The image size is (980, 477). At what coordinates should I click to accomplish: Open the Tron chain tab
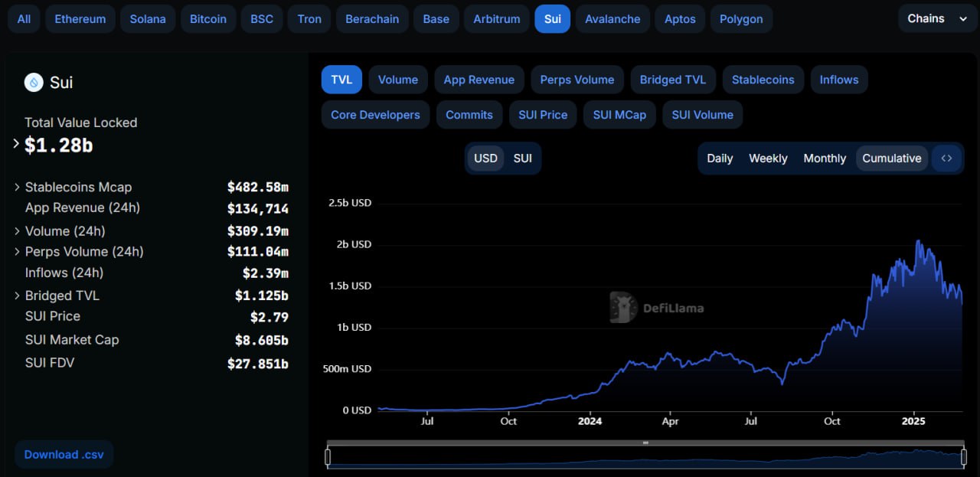309,19
